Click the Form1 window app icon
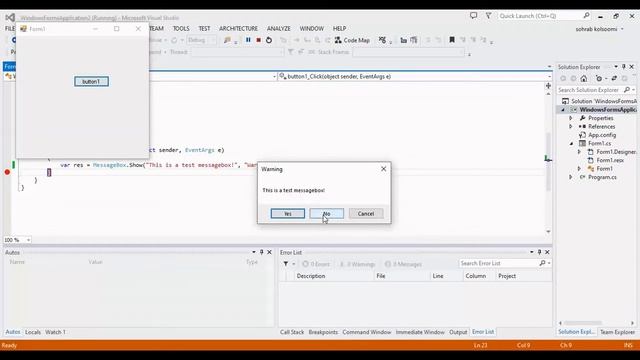 pyautogui.click(x=23, y=29)
